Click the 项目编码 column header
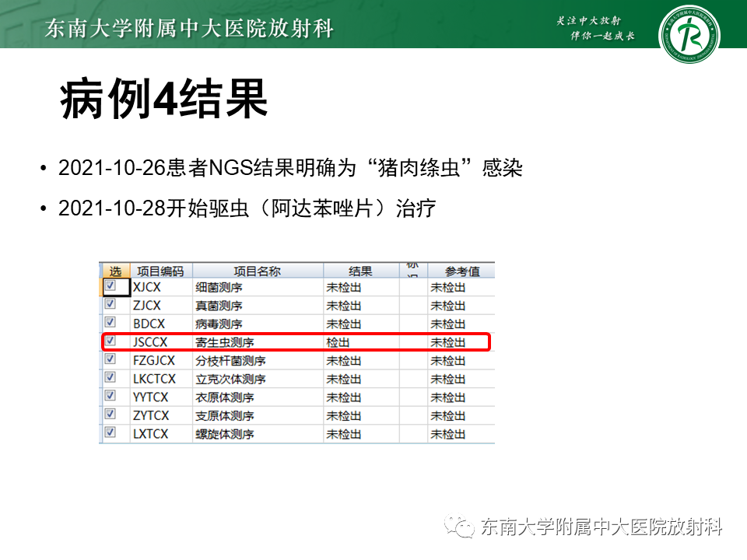The height and width of the screenshot is (560, 747). point(161,271)
